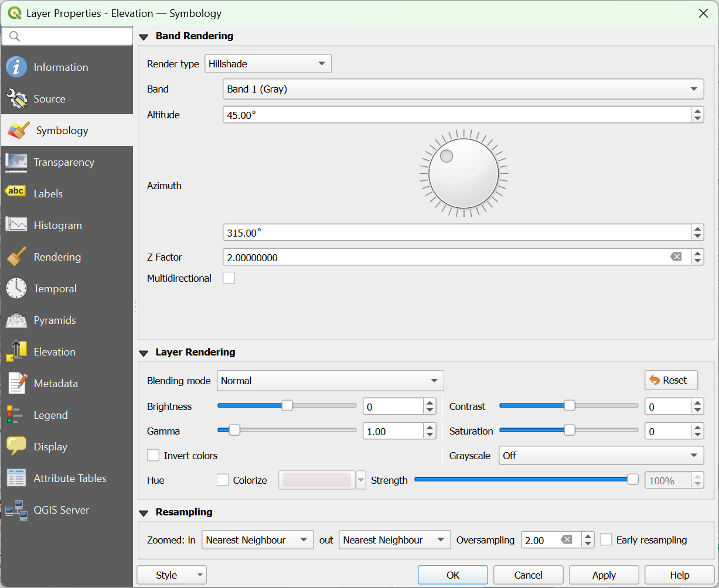The image size is (719, 588).
Task: Open the Grayscale dropdown
Action: click(x=601, y=455)
